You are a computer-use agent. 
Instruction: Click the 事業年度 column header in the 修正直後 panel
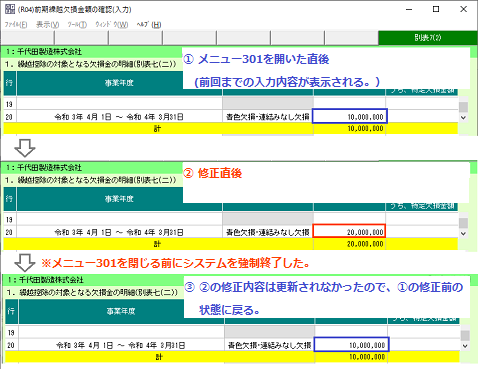click(x=119, y=199)
